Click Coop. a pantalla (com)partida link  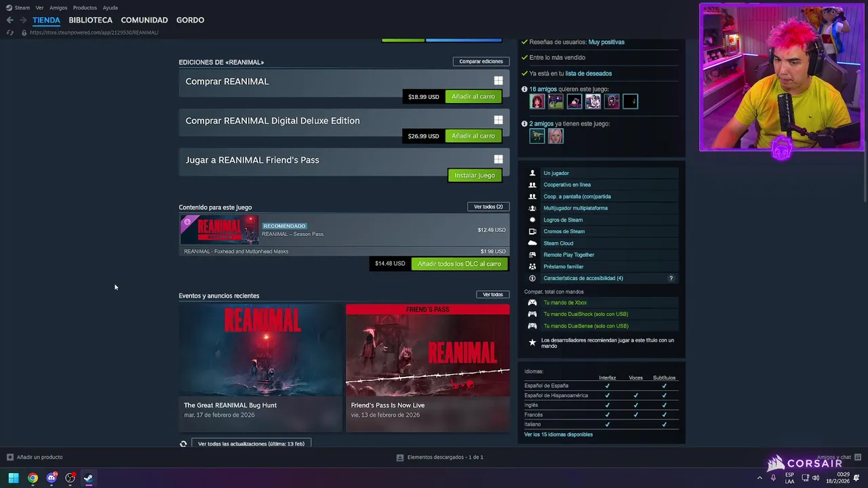(577, 197)
